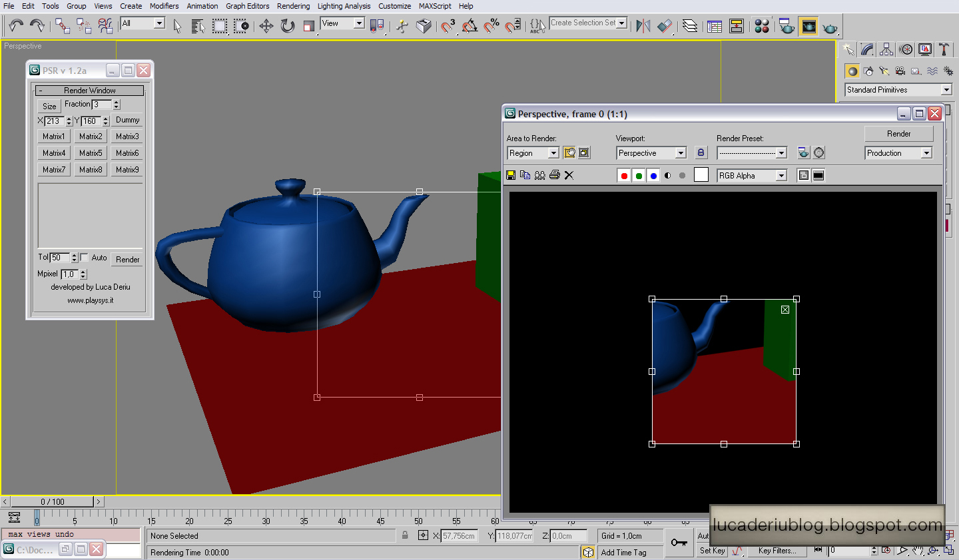
Task: Open the Create Selection Set dropdown
Action: click(x=589, y=23)
